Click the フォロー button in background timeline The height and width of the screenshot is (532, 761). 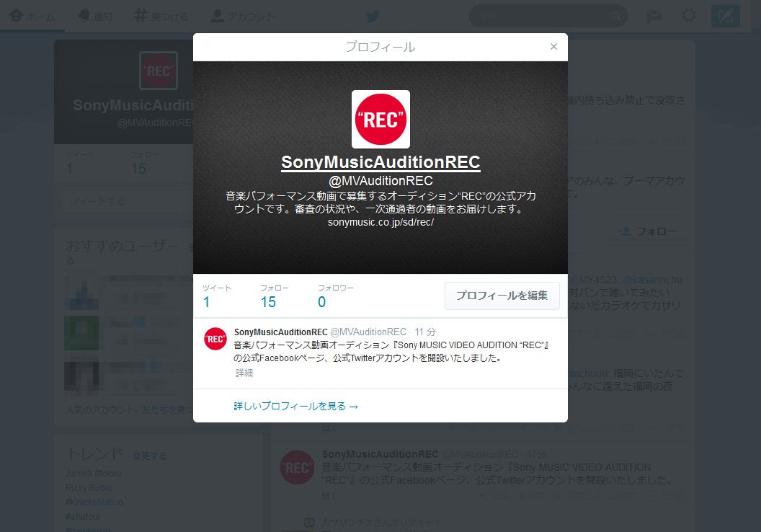pyautogui.click(x=647, y=231)
